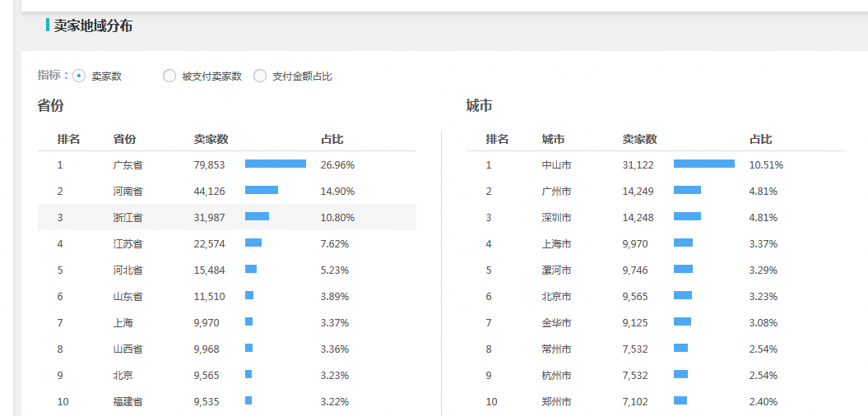868x416 pixels.
Task: Click the 26.96% share value
Action: [x=337, y=165]
